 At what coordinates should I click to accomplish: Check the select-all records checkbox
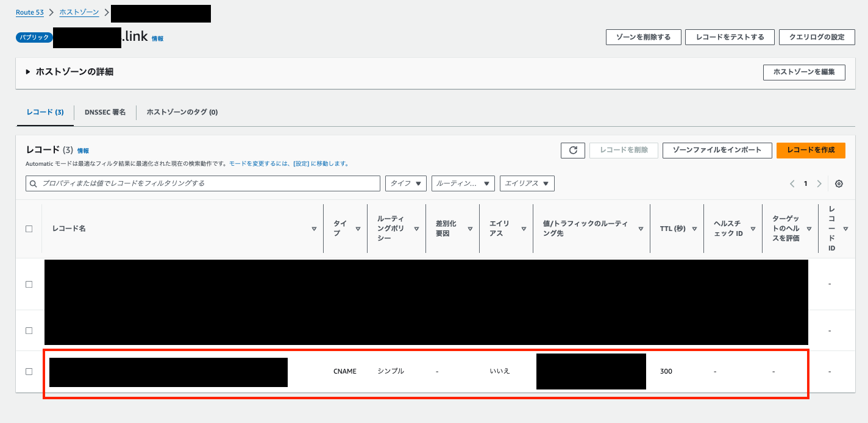(29, 229)
